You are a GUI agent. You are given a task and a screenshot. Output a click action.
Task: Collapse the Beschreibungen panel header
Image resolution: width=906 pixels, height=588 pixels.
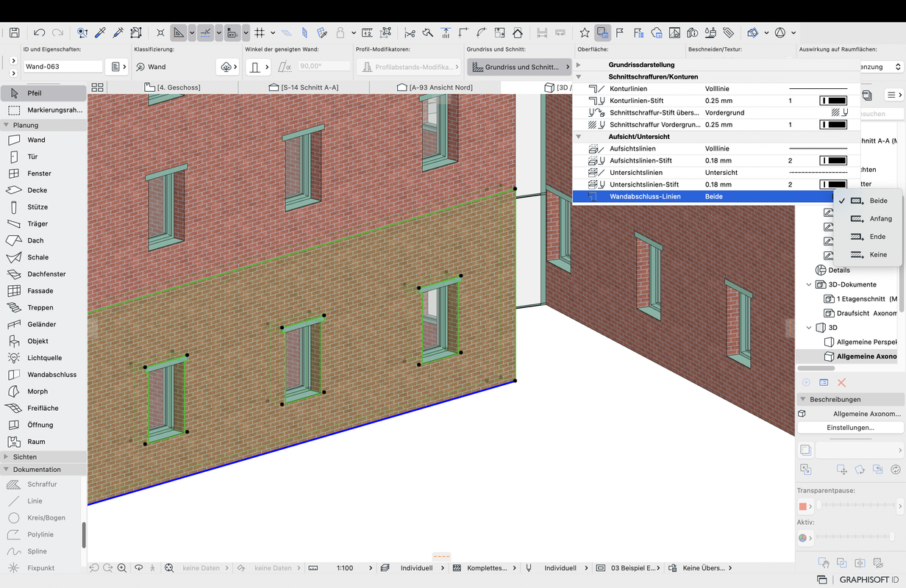point(802,400)
